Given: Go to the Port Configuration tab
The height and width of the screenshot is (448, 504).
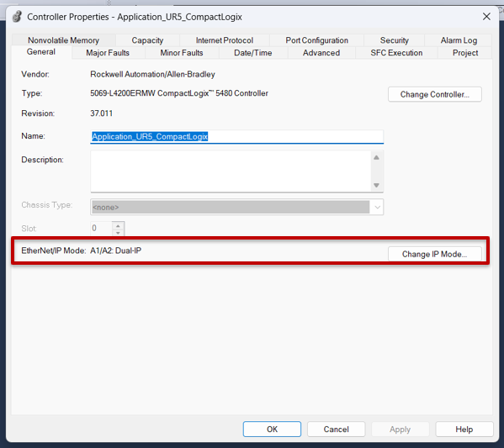Looking at the screenshot, I should (x=316, y=40).
